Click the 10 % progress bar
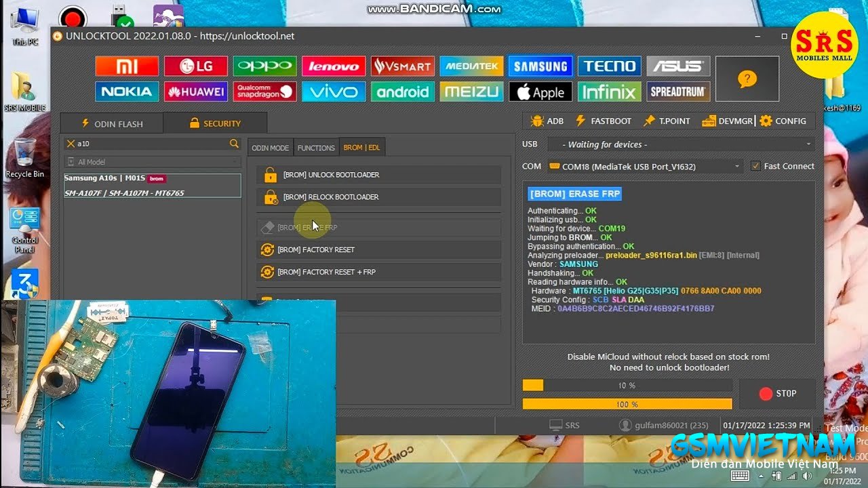 [x=627, y=385]
